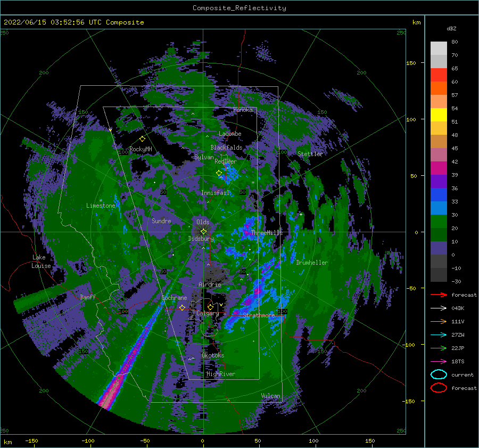Click the yellow diamond marker above Calgary
The width and height of the screenshot is (479, 448).
pyautogui.click(x=210, y=307)
